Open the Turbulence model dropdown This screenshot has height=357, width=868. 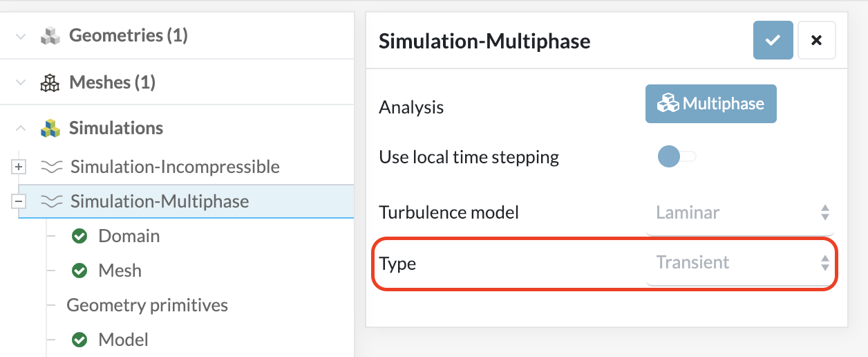(739, 212)
